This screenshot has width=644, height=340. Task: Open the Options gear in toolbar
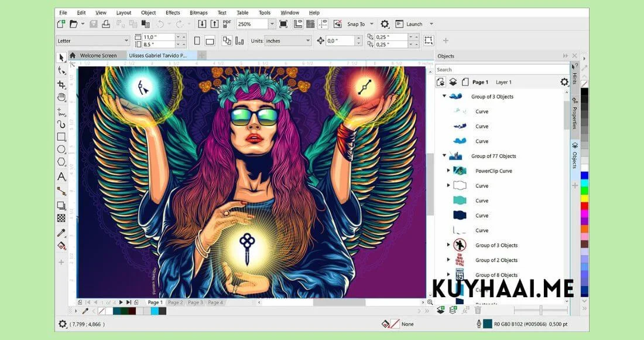click(x=385, y=24)
